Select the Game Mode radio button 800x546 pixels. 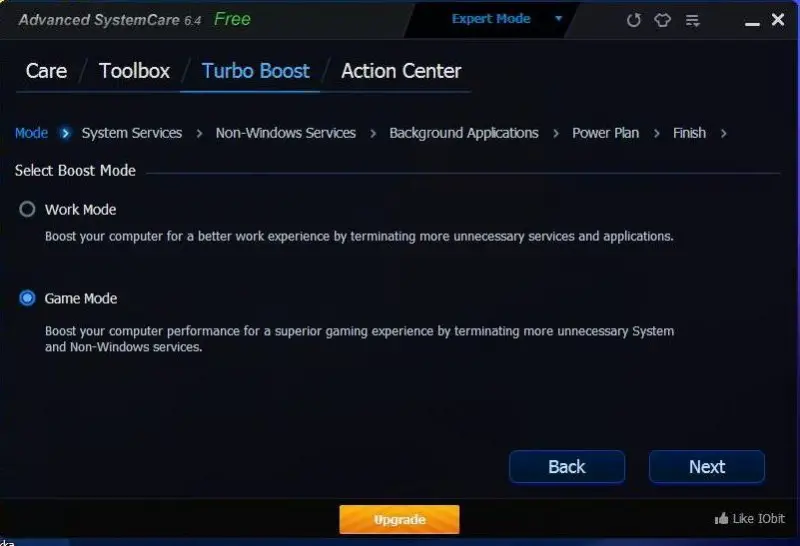(27, 298)
